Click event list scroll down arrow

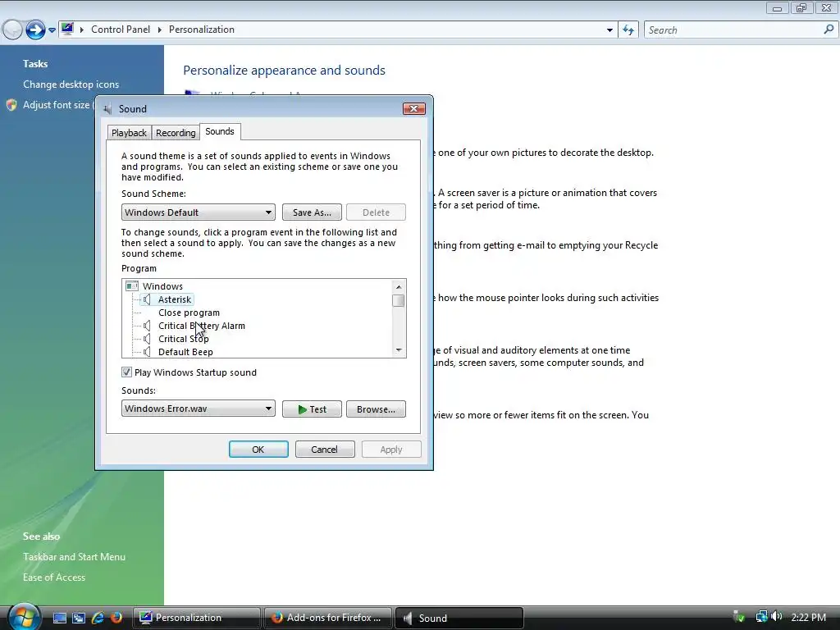398,349
